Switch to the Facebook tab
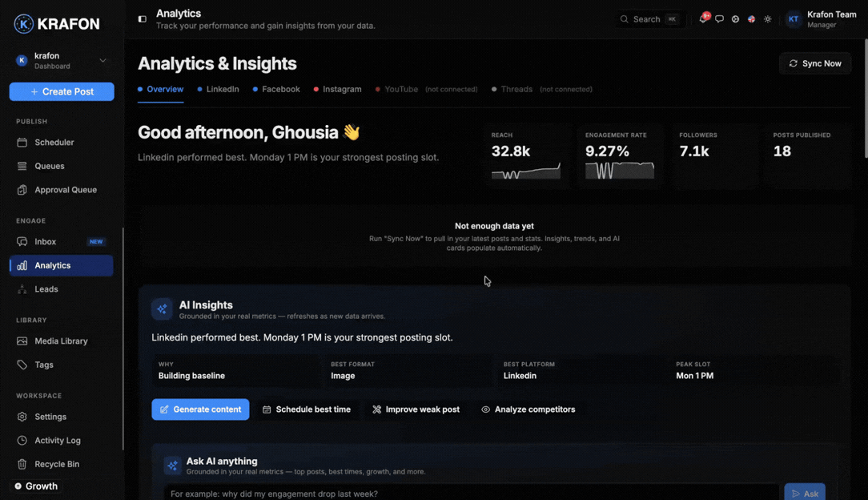This screenshot has height=500, width=868. (x=276, y=89)
